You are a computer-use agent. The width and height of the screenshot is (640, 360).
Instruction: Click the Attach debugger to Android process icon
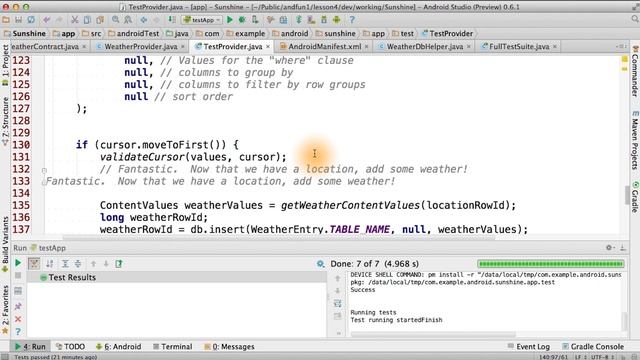tap(255, 20)
